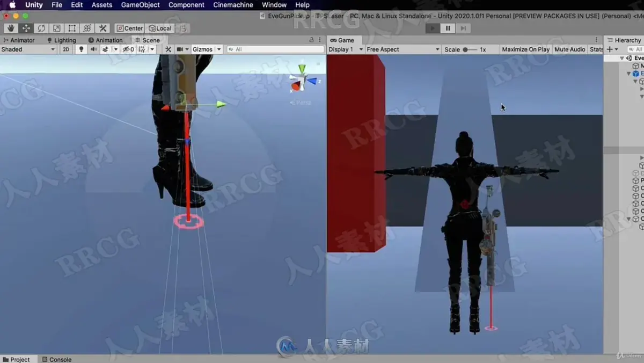Open the Unity application menu
This screenshot has width=644, height=363.
coord(34,5)
